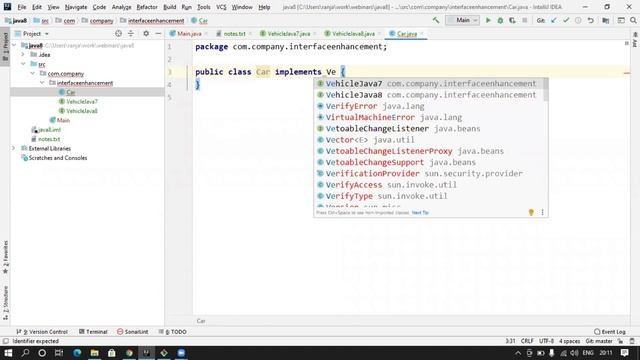Open the completion popup more-options dots
Image resolution: width=640 pixels, height=360 pixels.
pyautogui.click(x=542, y=212)
